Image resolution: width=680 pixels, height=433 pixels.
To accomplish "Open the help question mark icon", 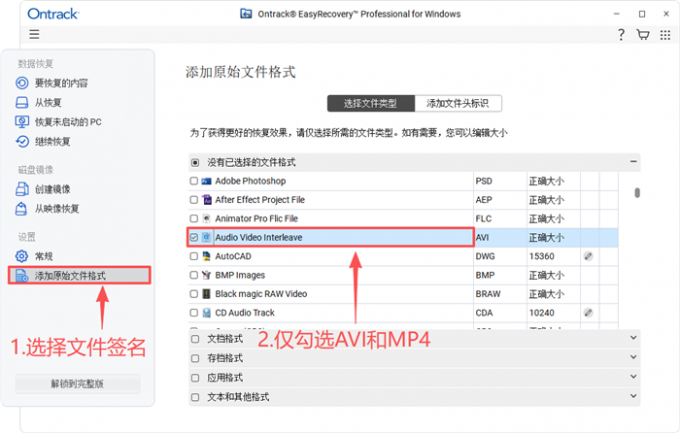I will [621, 34].
